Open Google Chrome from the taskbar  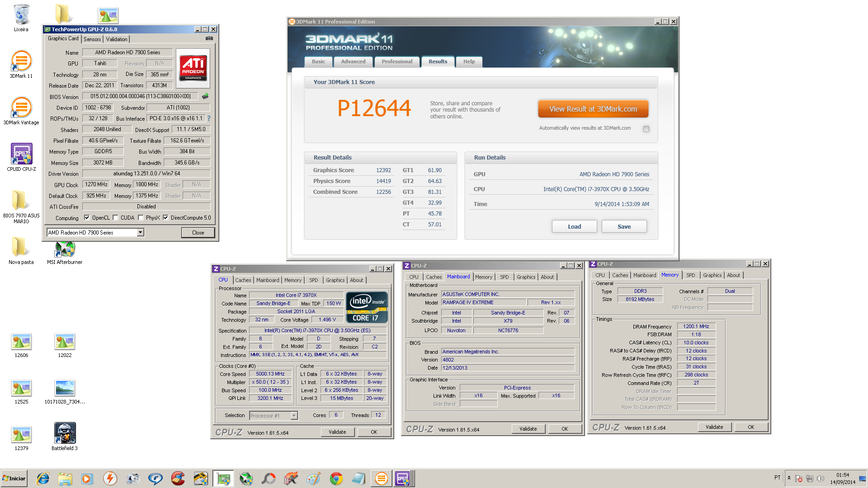336,479
